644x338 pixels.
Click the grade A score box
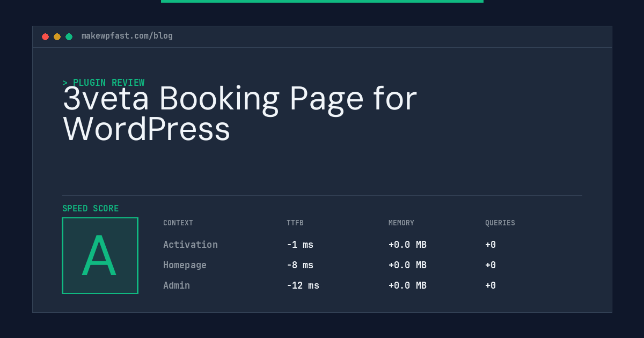point(100,255)
